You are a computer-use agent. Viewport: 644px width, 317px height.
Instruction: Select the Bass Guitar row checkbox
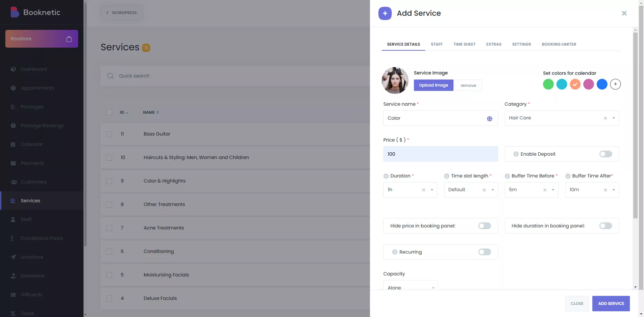(109, 134)
